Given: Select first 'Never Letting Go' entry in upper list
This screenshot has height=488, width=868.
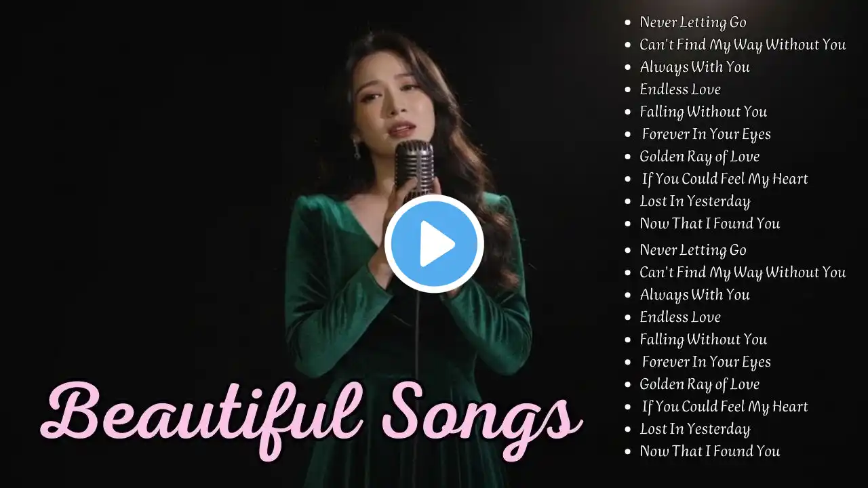Looking at the screenshot, I should (x=693, y=22).
